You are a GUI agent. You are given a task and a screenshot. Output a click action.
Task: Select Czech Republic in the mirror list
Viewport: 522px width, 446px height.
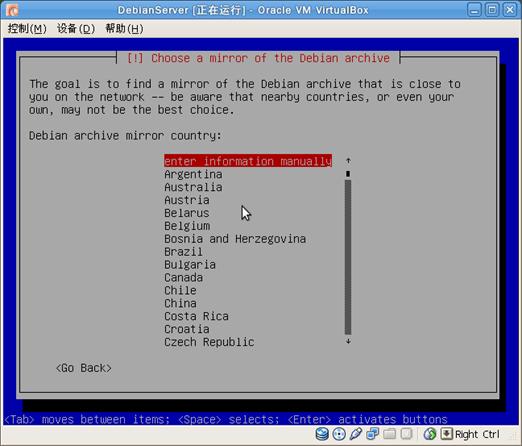209,342
